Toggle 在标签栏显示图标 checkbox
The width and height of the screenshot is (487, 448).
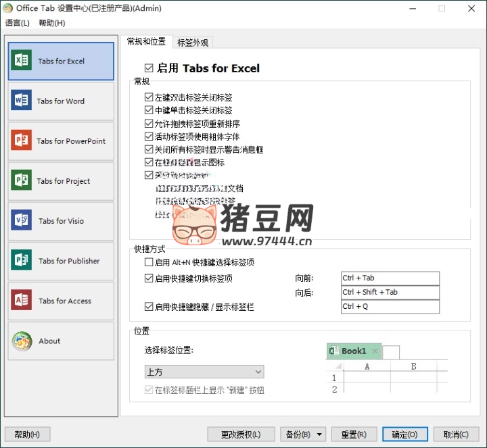coord(149,162)
